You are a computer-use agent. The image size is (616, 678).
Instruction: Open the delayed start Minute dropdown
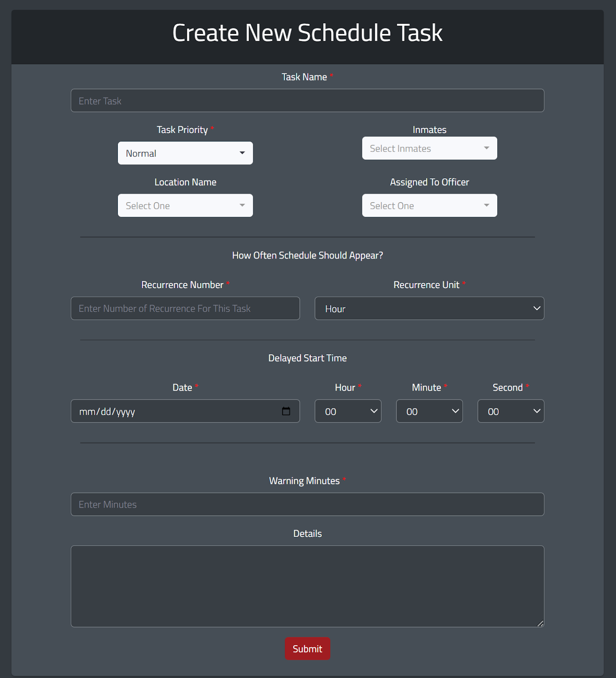pyautogui.click(x=429, y=411)
